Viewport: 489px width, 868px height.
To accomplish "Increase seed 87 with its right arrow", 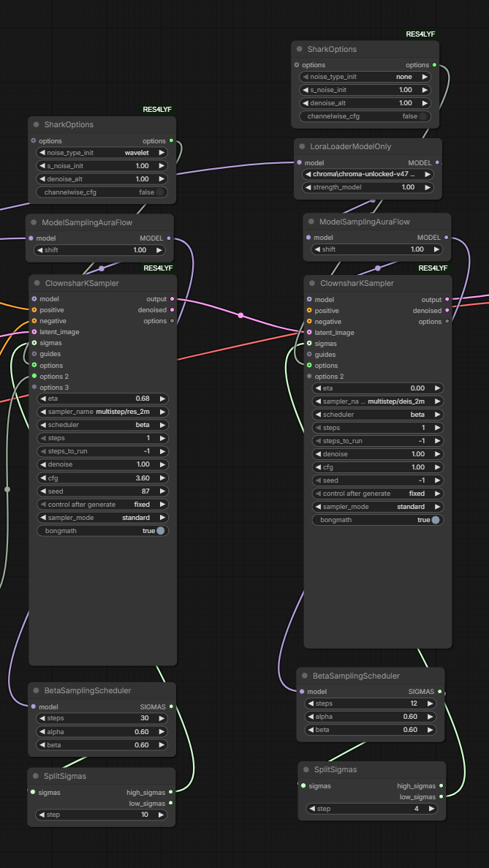I will pos(162,491).
